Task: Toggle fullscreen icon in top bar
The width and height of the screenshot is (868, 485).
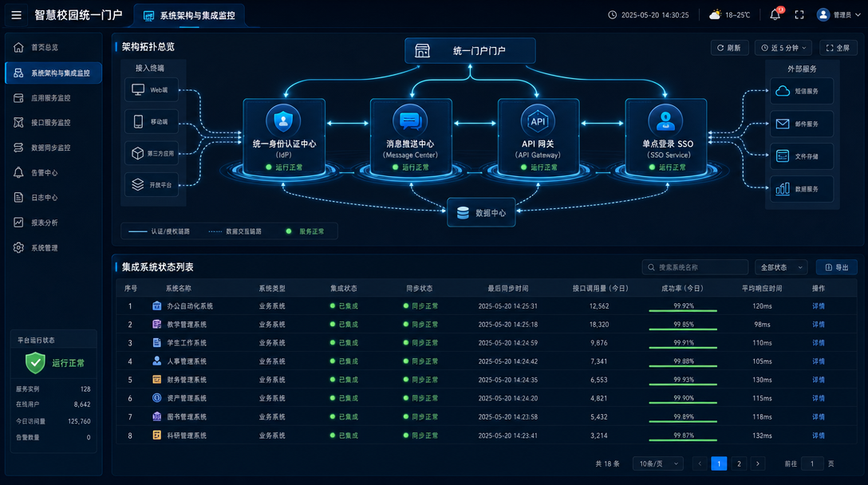Action: coord(799,15)
